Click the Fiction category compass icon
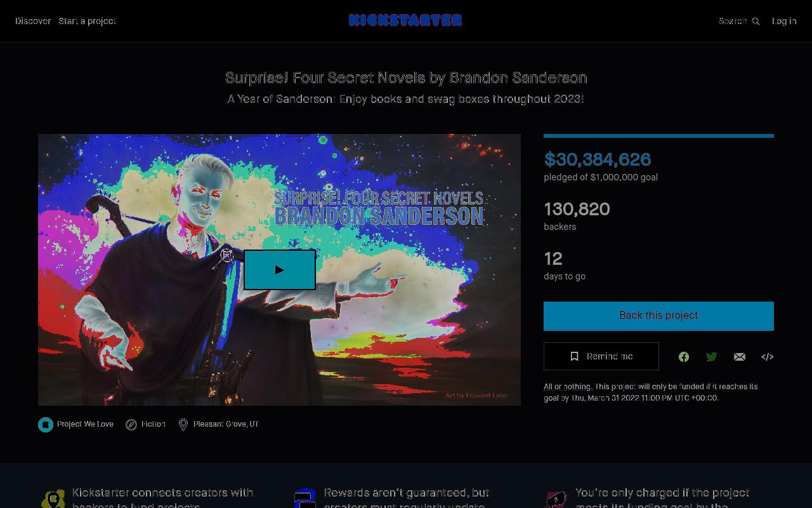The image size is (812, 508). pyautogui.click(x=131, y=425)
